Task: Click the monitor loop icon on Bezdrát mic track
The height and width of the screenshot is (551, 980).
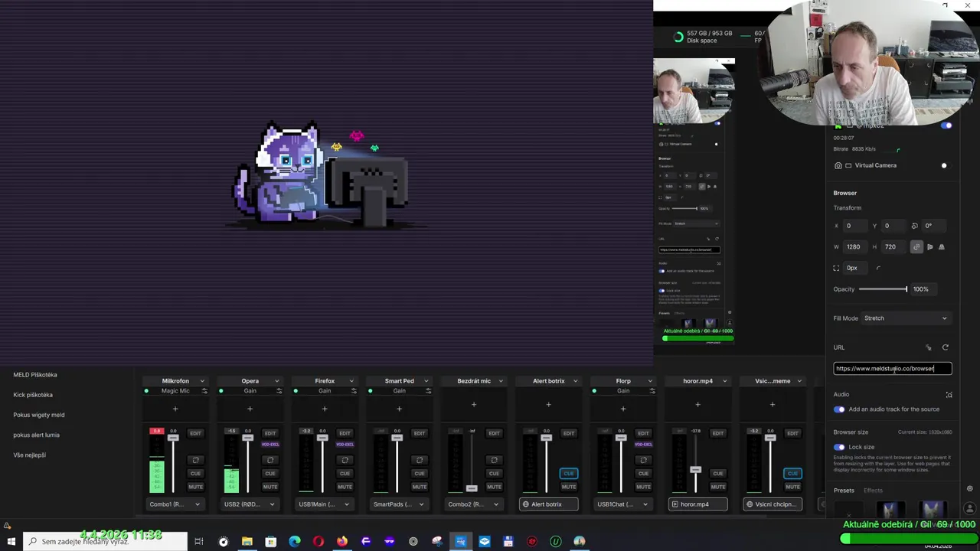Action: pyautogui.click(x=494, y=460)
